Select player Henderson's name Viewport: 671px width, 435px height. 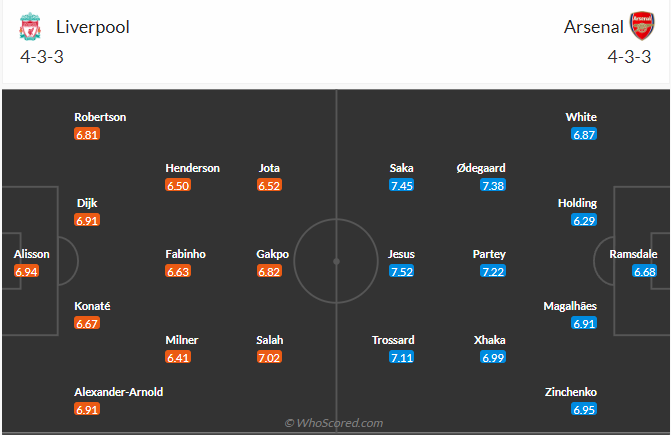(x=193, y=168)
